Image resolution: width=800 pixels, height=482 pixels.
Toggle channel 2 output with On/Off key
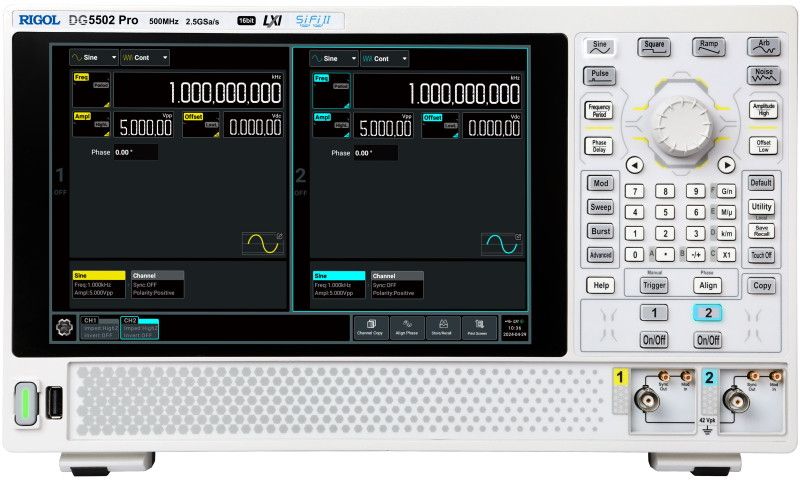[x=708, y=340]
